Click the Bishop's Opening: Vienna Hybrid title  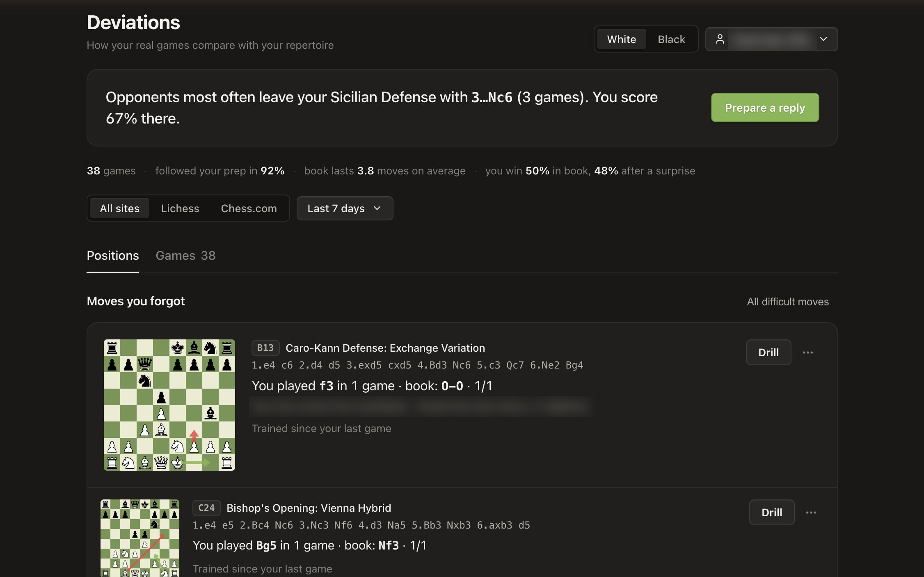[309, 508]
